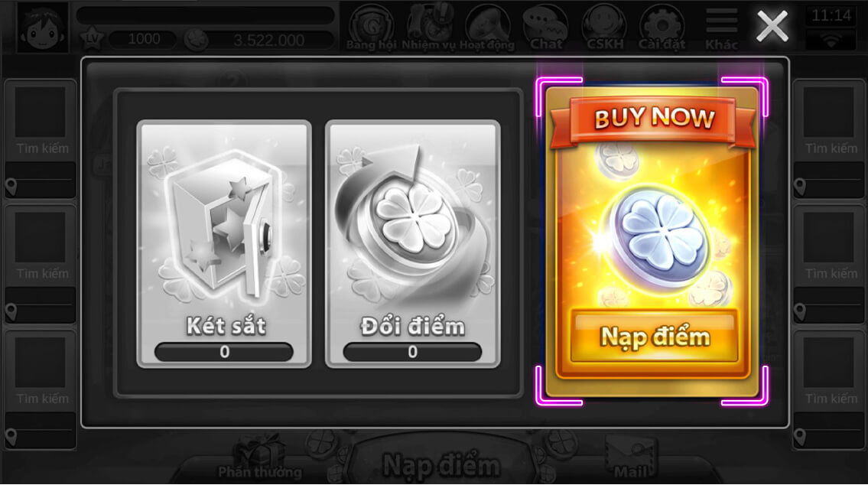This screenshot has width=868, height=485.
Task: Open CSKH customer support icon
Action: (x=604, y=27)
